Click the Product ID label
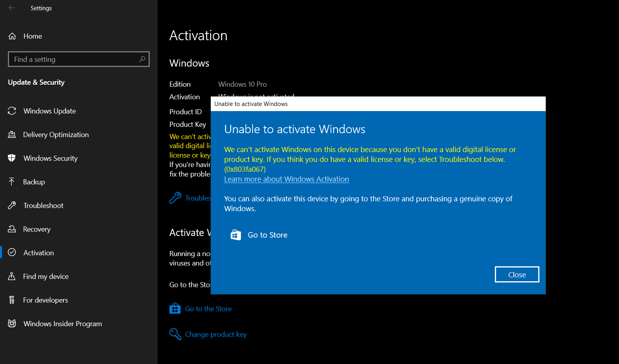The height and width of the screenshot is (364, 619). 186,112
